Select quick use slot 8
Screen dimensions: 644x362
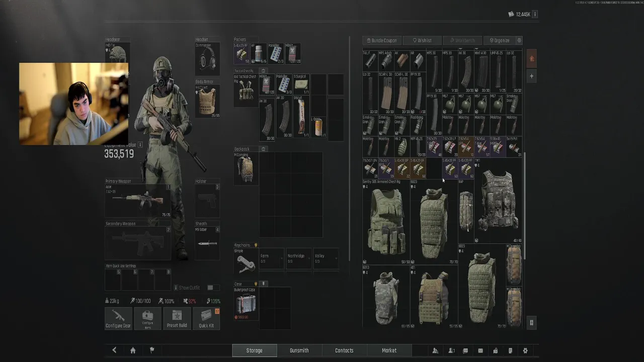click(163, 280)
